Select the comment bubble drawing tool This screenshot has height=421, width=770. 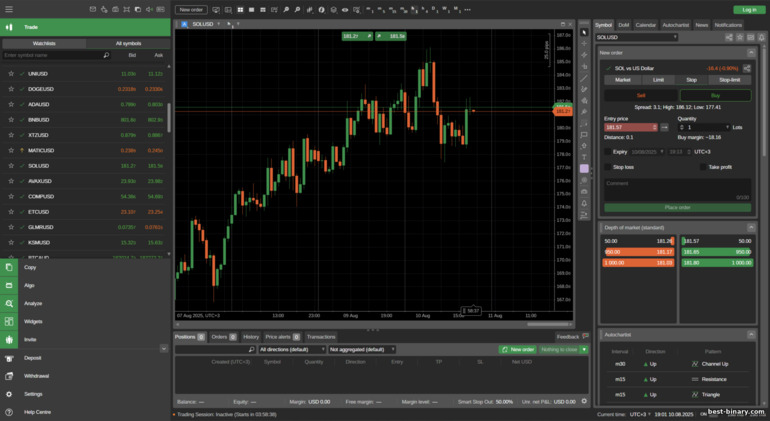point(584,135)
